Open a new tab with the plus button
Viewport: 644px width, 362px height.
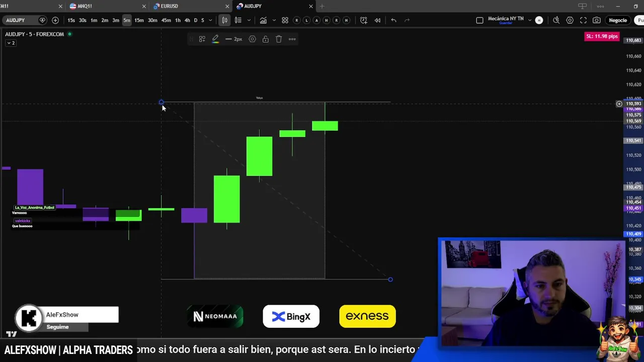(322, 6)
